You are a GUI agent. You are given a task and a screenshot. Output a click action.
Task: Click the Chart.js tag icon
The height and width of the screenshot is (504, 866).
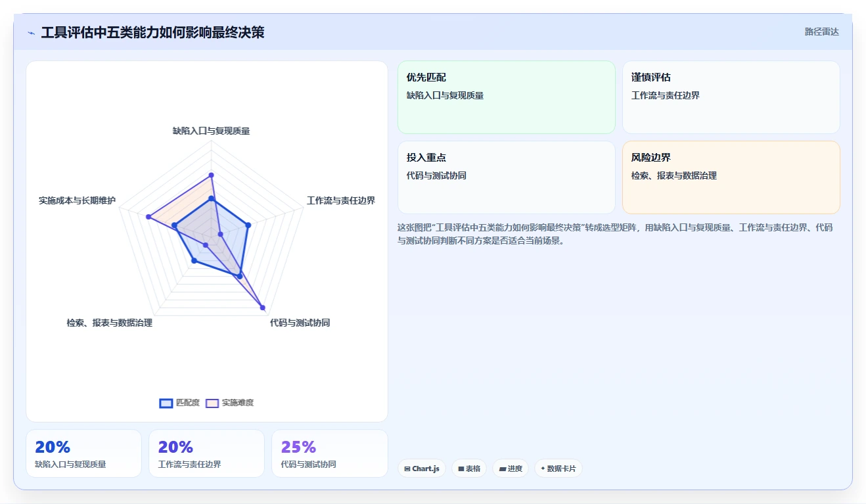click(407, 469)
